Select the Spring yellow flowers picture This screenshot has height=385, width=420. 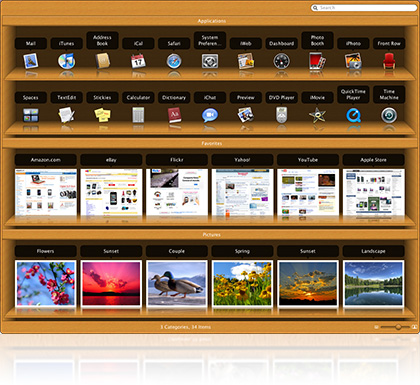[242, 284]
